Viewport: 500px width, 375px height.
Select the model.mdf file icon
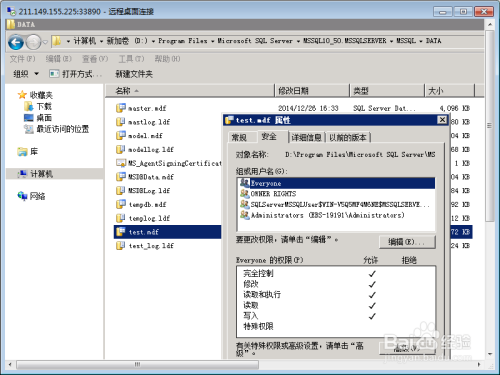click(x=121, y=135)
